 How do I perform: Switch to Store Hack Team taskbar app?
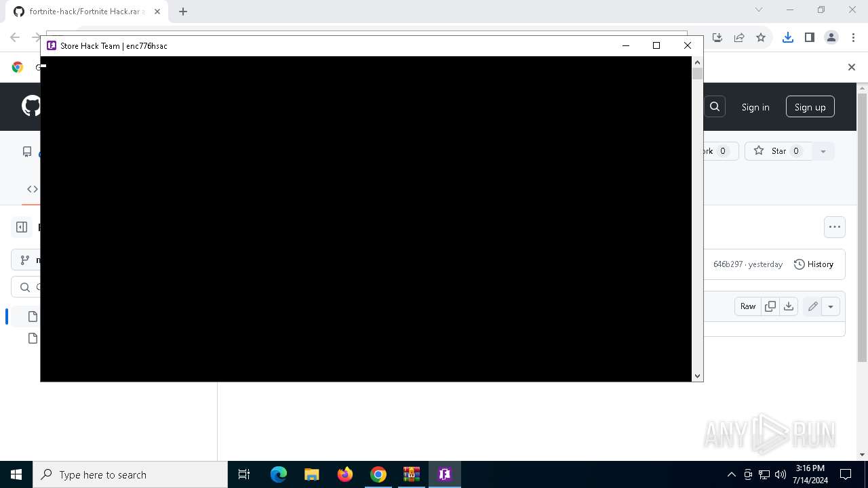coord(444,474)
